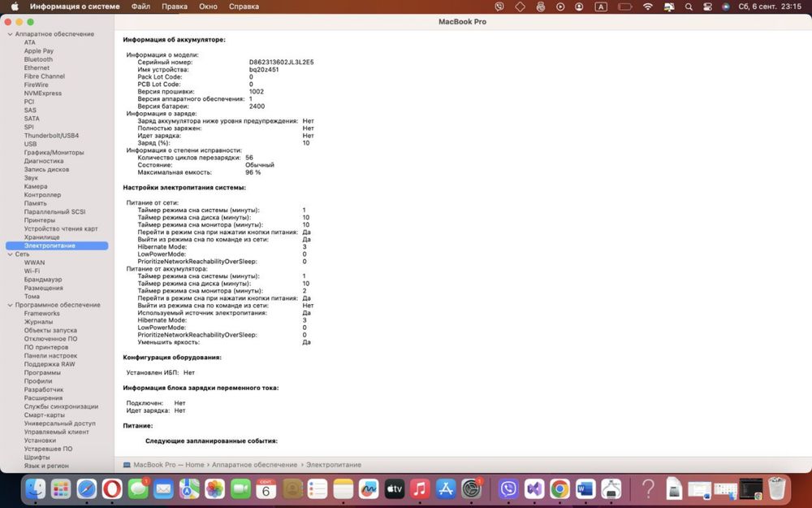812x508 pixels.
Task: Open the 'Файл' menu
Action: tap(140, 7)
